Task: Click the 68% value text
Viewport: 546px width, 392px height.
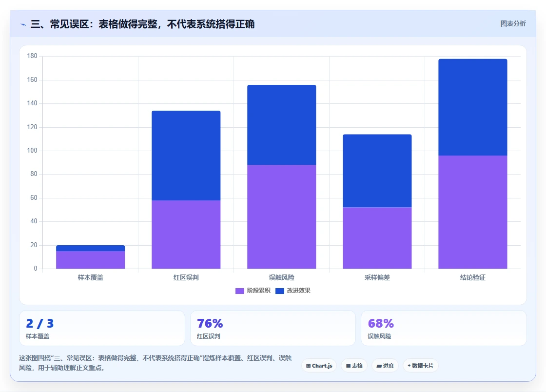Action: pos(381,323)
